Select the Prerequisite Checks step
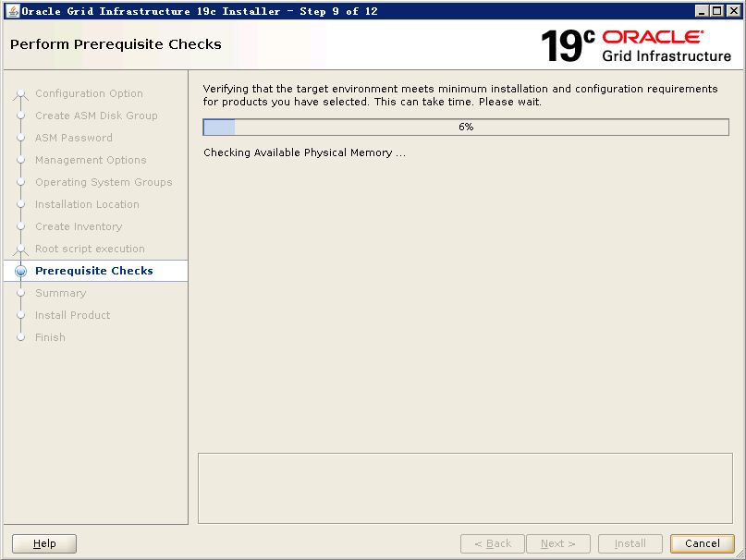The height and width of the screenshot is (560, 746). (x=94, y=271)
